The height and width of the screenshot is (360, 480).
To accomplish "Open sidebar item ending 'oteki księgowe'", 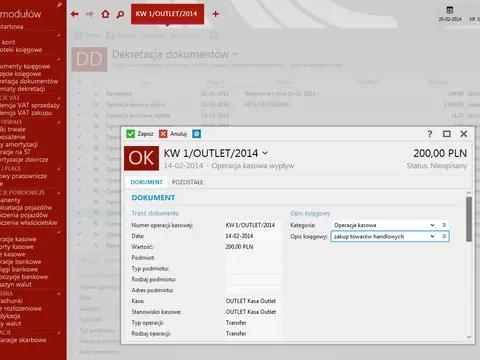I will coord(21,50).
